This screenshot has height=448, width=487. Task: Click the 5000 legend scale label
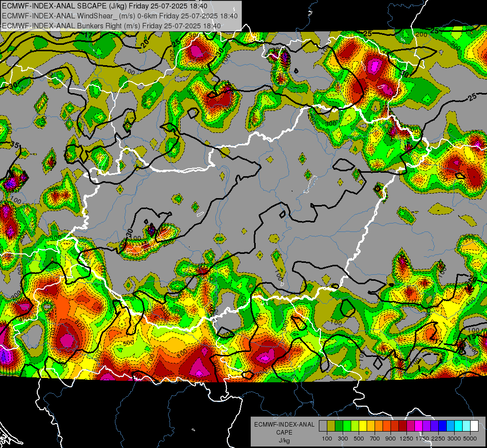[470, 439]
